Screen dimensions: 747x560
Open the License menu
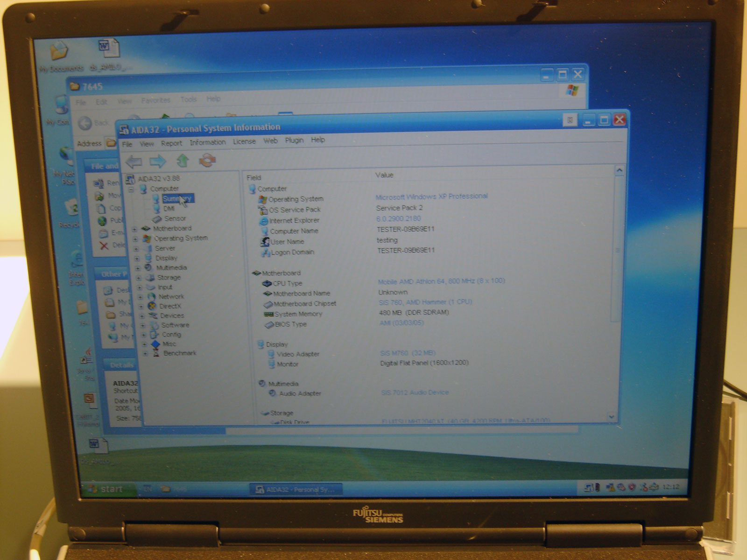(x=244, y=141)
